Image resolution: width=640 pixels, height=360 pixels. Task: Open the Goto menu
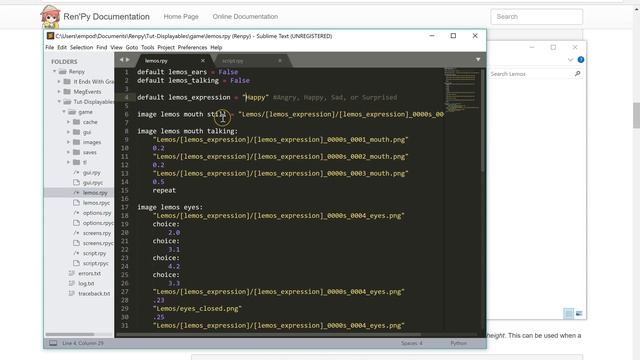[131, 47]
